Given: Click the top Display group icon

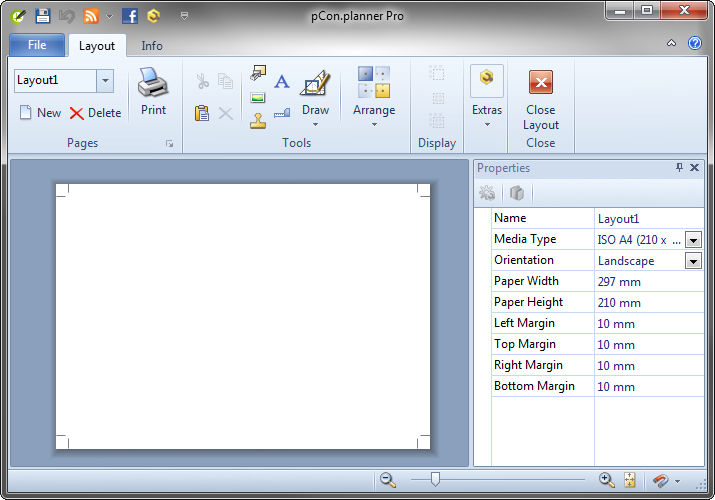Looking at the screenshot, I should (437, 73).
